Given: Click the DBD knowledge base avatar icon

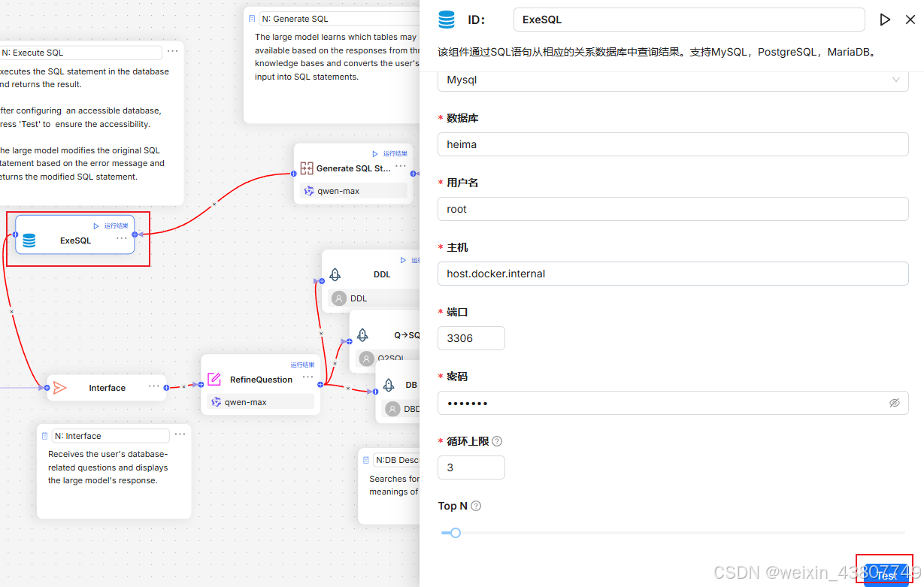Looking at the screenshot, I should click(392, 409).
